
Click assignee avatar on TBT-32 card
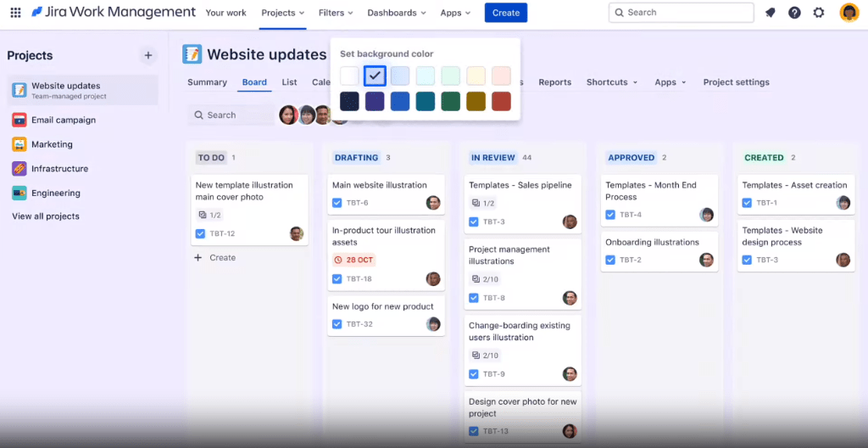tap(433, 324)
